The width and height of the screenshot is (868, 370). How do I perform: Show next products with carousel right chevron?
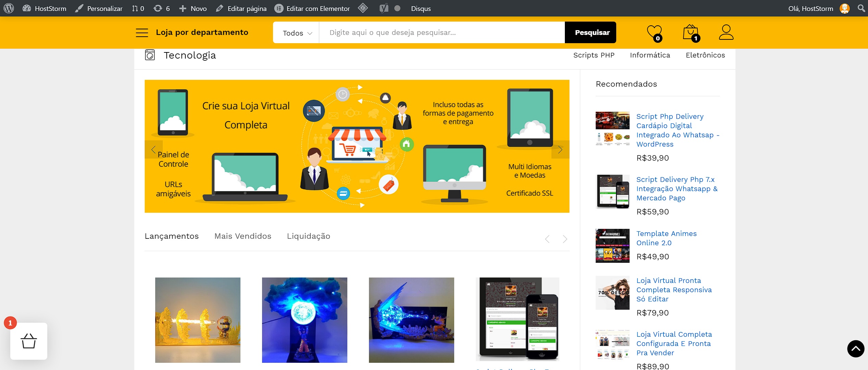coord(565,239)
